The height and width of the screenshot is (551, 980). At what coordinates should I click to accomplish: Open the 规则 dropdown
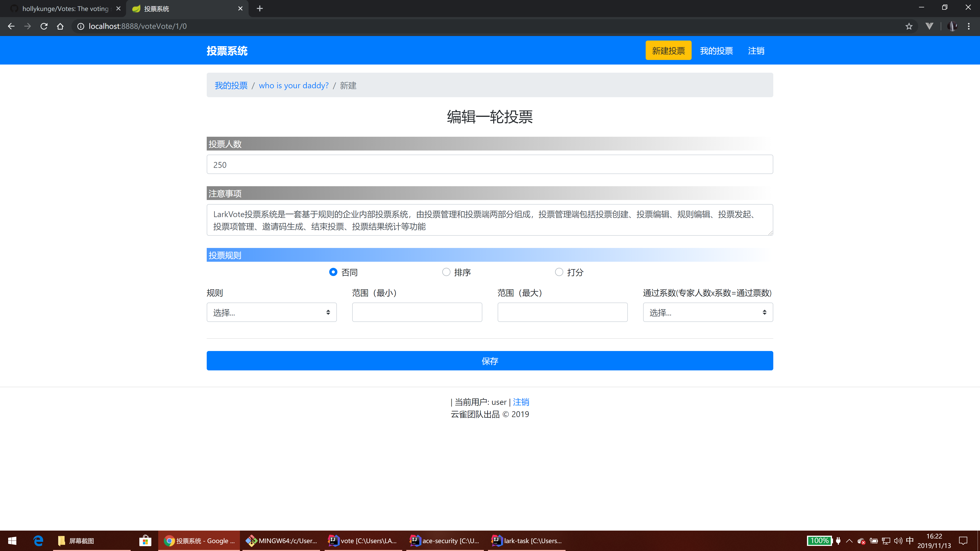point(272,312)
